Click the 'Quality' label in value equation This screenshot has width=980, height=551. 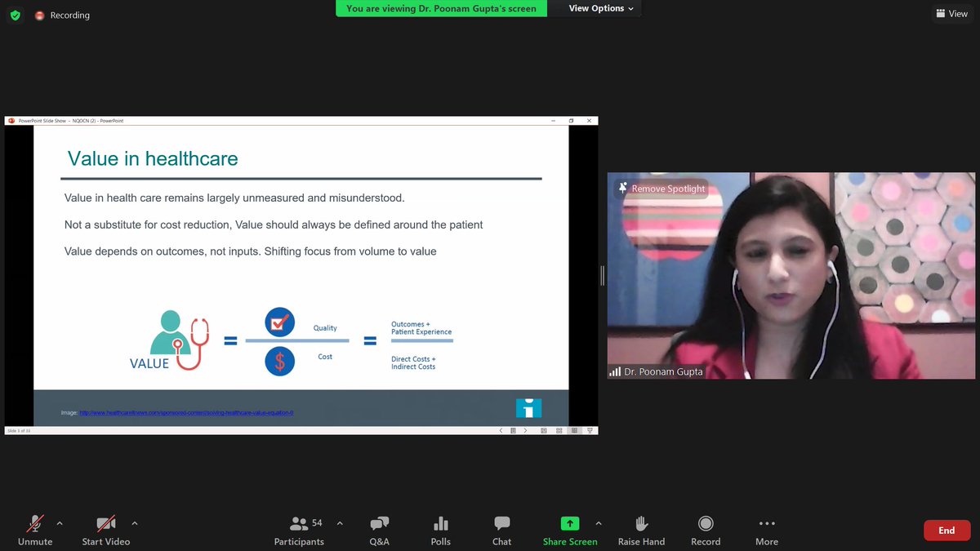325,328
